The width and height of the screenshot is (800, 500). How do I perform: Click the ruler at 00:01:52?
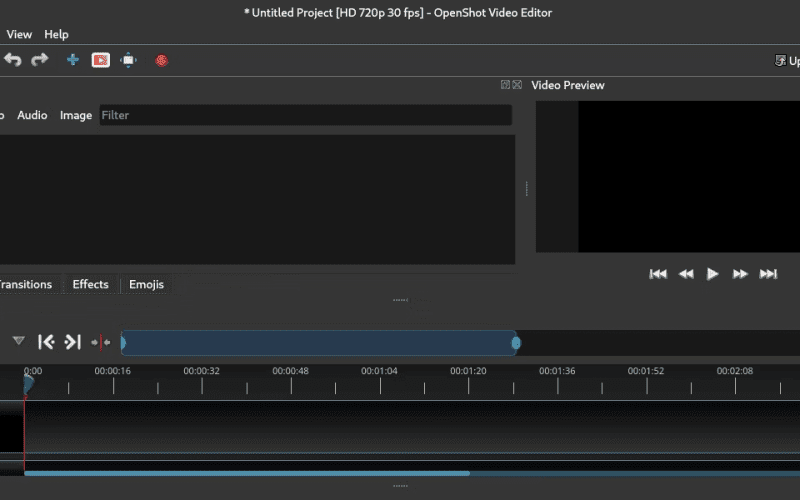point(646,371)
